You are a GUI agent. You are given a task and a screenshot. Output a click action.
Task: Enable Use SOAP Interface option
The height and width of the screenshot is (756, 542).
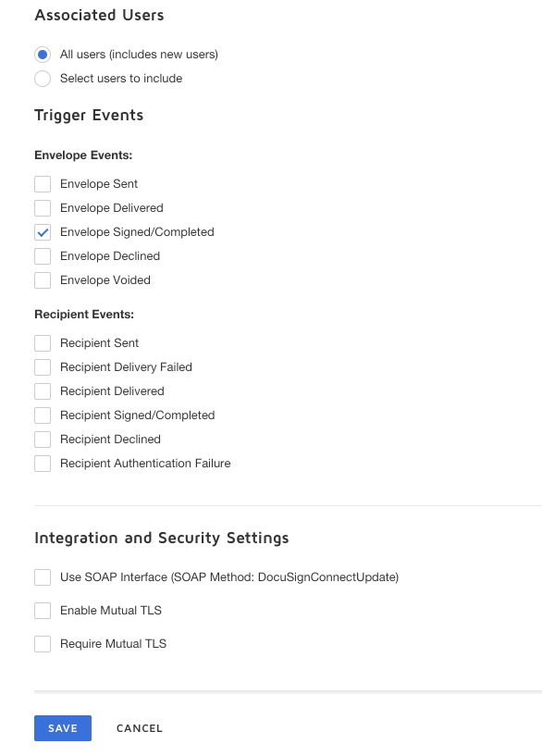click(x=43, y=577)
